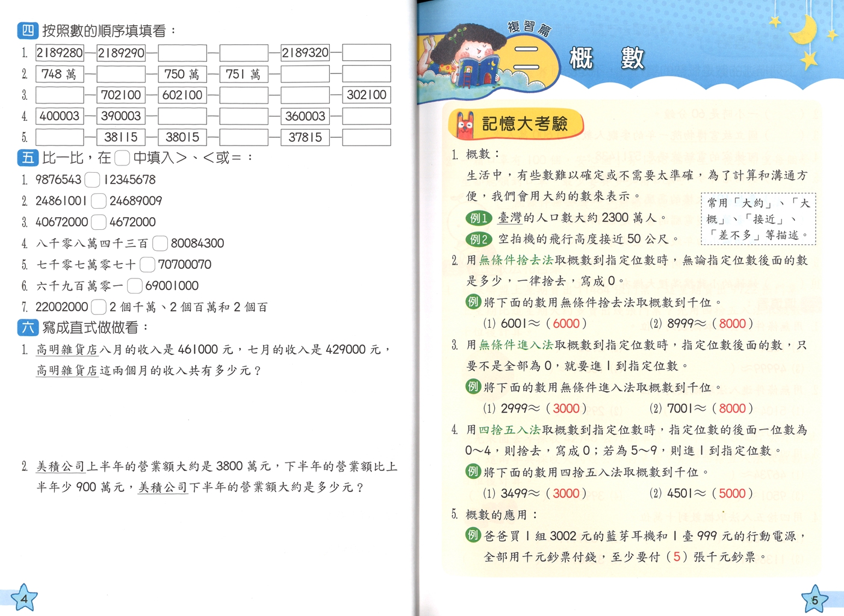Click the blue 六 section marker
This screenshot has height=616, width=844.
28,328
